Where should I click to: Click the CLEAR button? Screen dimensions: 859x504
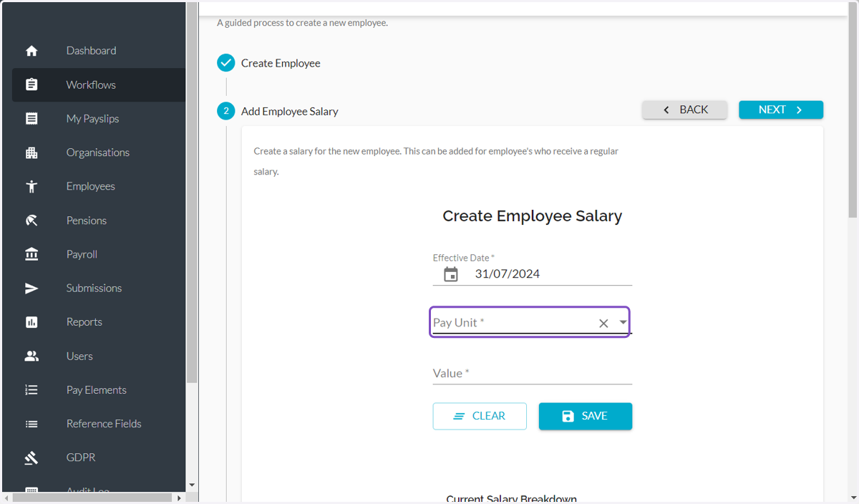480,416
